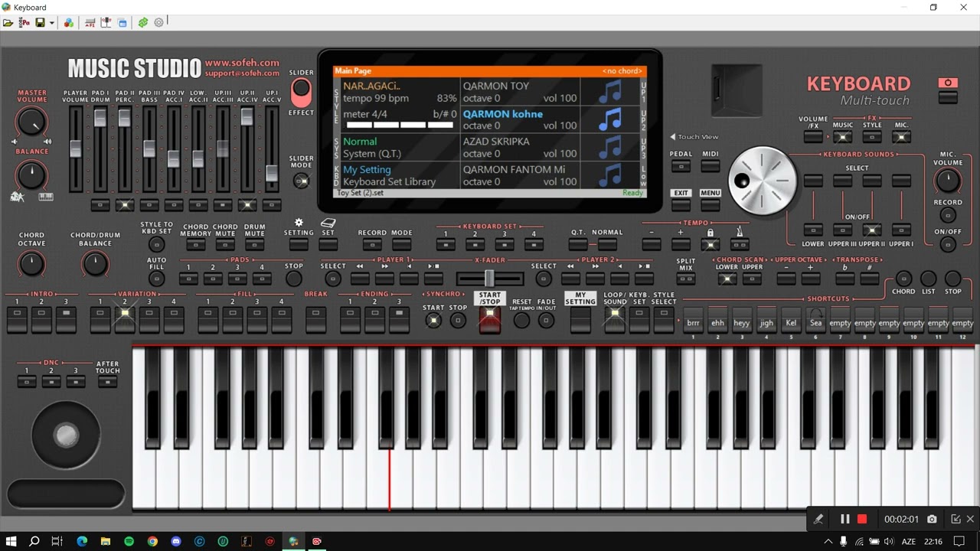The height and width of the screenshot is (551, 980).
Task: Click the blue window toolbar icon
Action: point(122,23)
